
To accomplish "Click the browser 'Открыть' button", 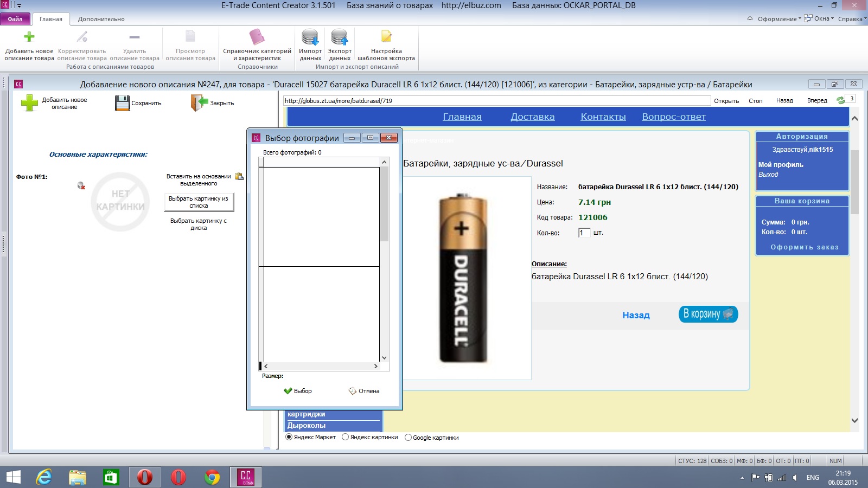I will point(726,101).
